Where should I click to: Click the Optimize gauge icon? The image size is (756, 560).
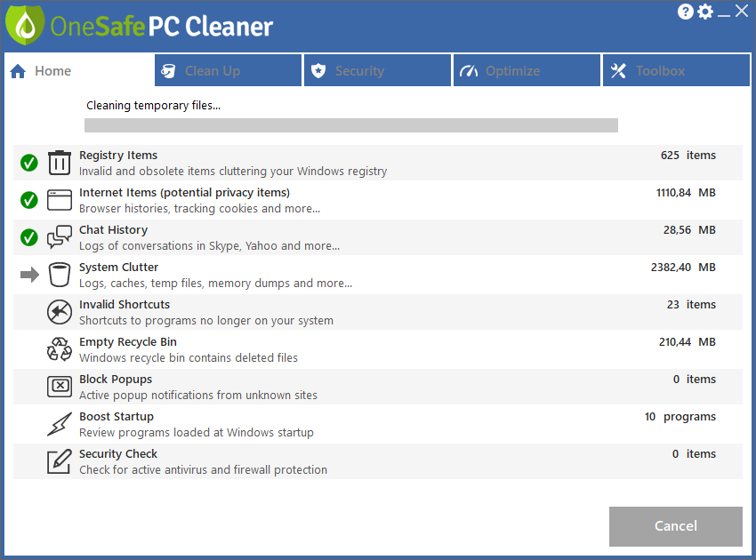pyautogui.click(x=468, y=71)
